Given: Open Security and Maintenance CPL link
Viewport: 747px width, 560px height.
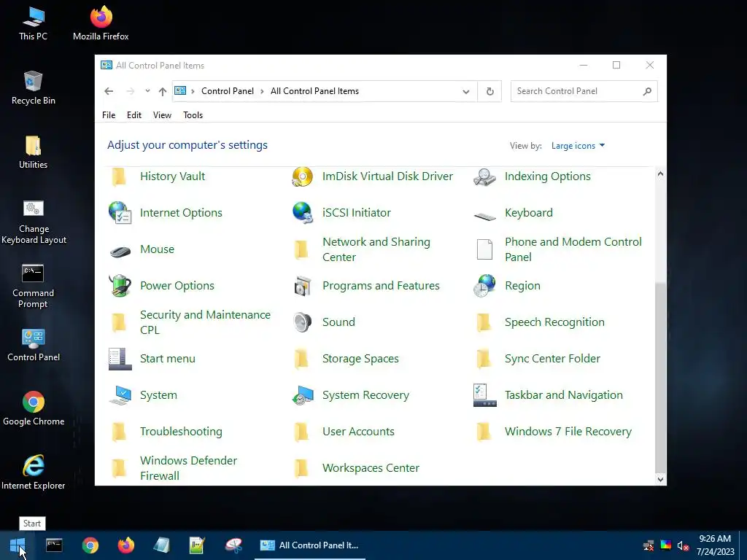Looking at the screenshot, I should click(x=205, y=322).
